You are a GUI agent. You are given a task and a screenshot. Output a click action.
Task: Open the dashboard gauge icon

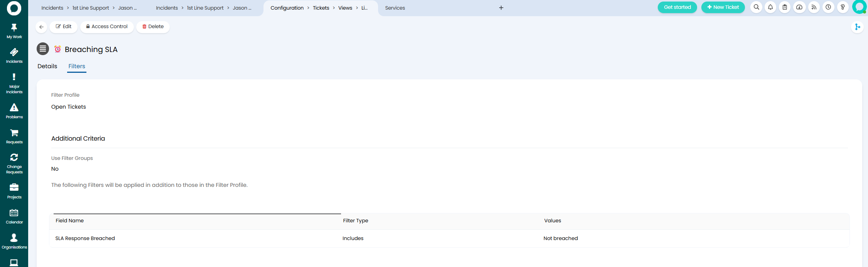[x=799, y=7]
